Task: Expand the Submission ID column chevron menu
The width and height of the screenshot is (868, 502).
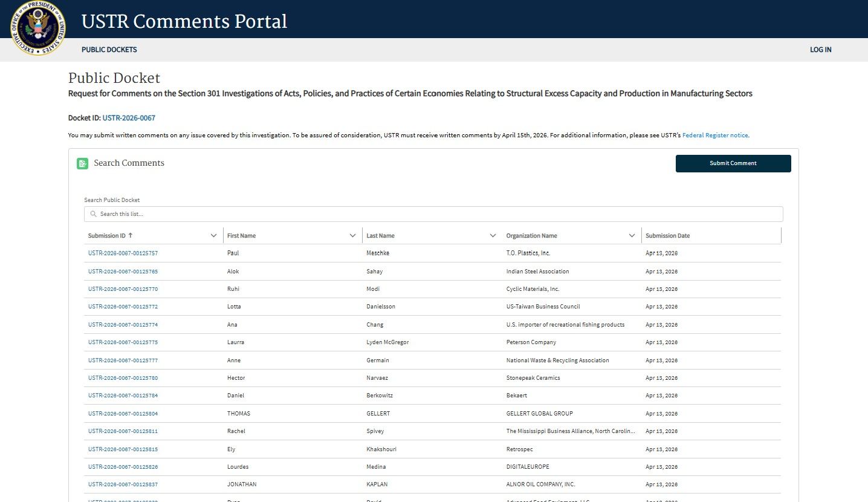Action: coord(213,236)
